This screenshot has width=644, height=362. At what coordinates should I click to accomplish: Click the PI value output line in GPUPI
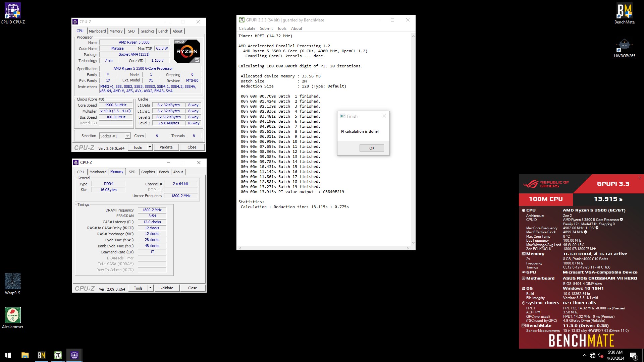point(292,192)
